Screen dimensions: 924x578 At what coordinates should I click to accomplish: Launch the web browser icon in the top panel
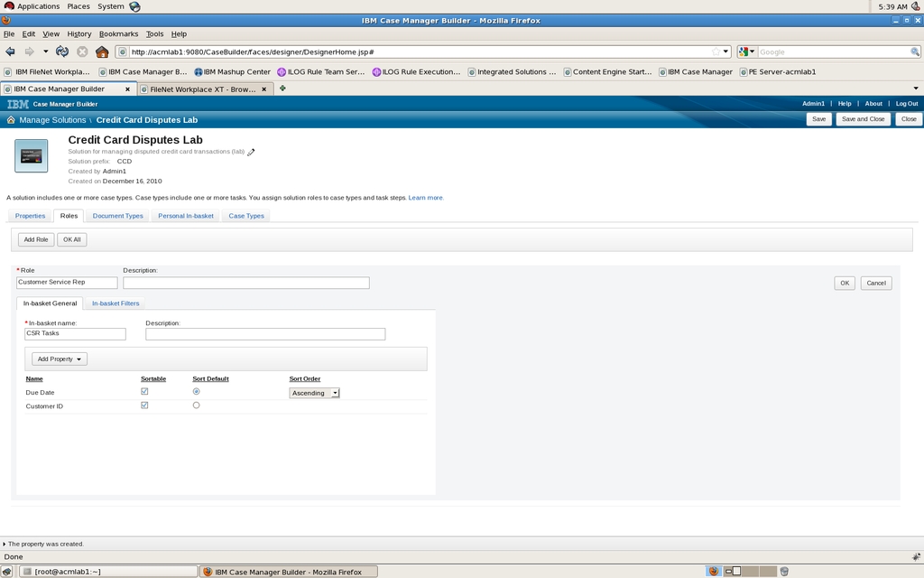coord(134,6)
